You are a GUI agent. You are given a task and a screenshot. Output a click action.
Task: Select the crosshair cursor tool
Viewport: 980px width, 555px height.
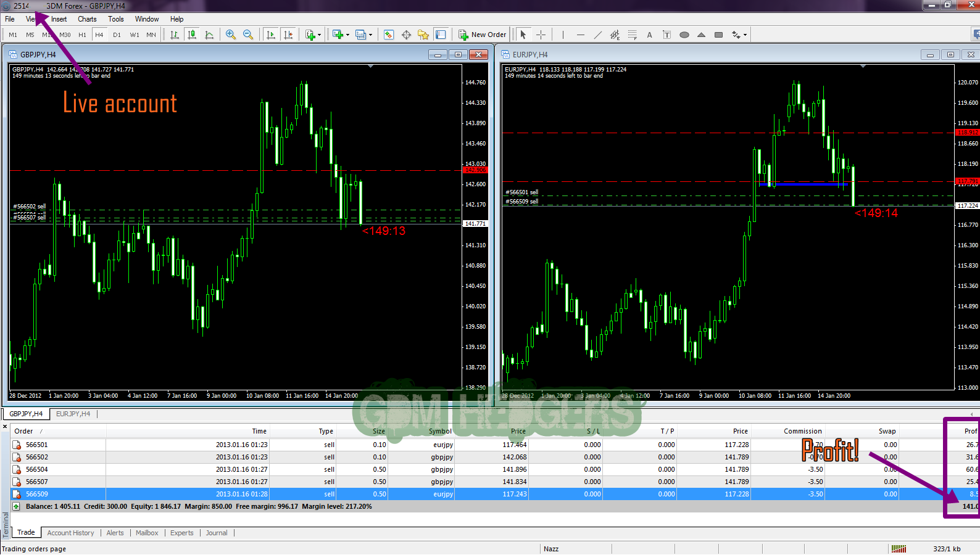click(x=541, y=35)
